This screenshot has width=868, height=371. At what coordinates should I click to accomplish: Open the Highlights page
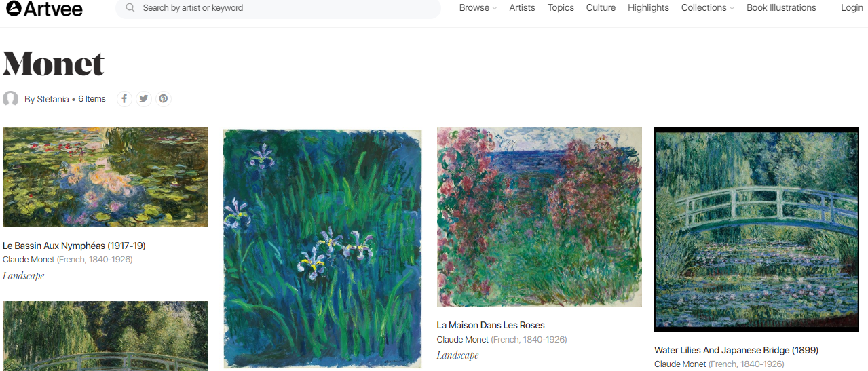648,8
